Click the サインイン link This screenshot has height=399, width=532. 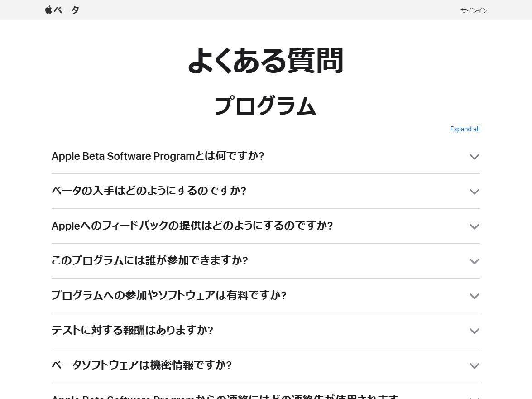474,10
